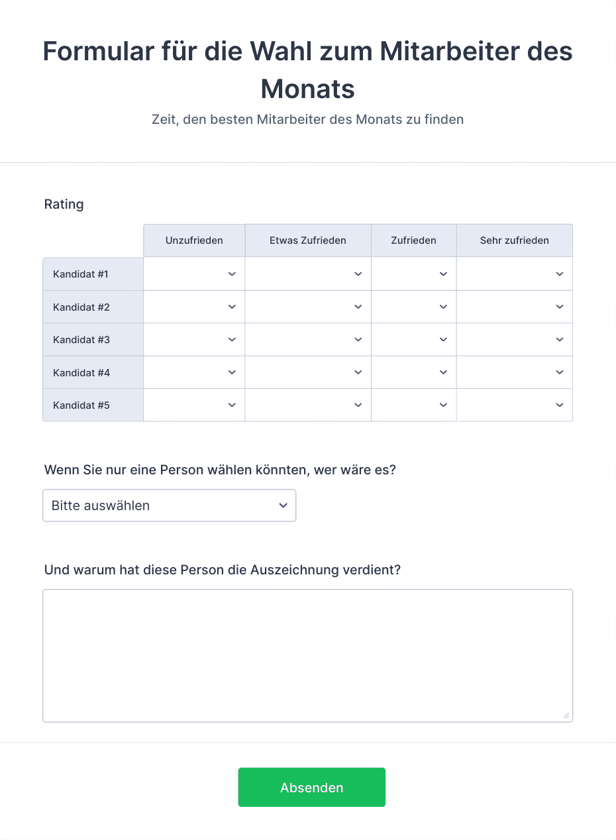The width and height of the screenshot is (616, 840).
Task: Open the Etwas Zufrieden dropdown for Kandidat #5
Action: tap(307, 405)
